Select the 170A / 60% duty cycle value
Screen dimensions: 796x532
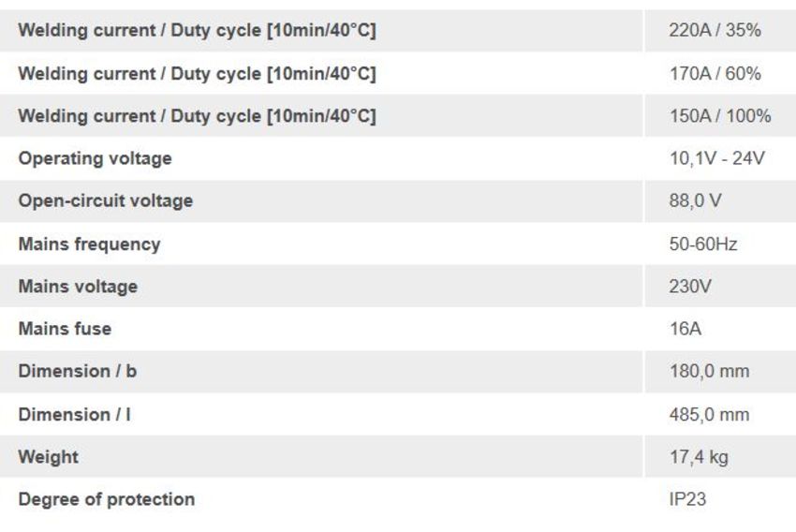pos(715,73)
